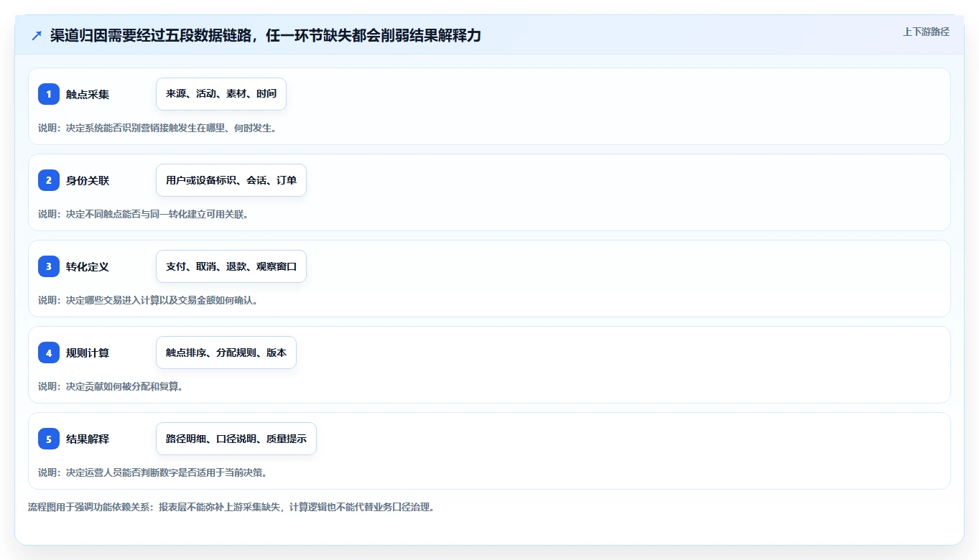Click the 上下游路径 label

point(926,32)
